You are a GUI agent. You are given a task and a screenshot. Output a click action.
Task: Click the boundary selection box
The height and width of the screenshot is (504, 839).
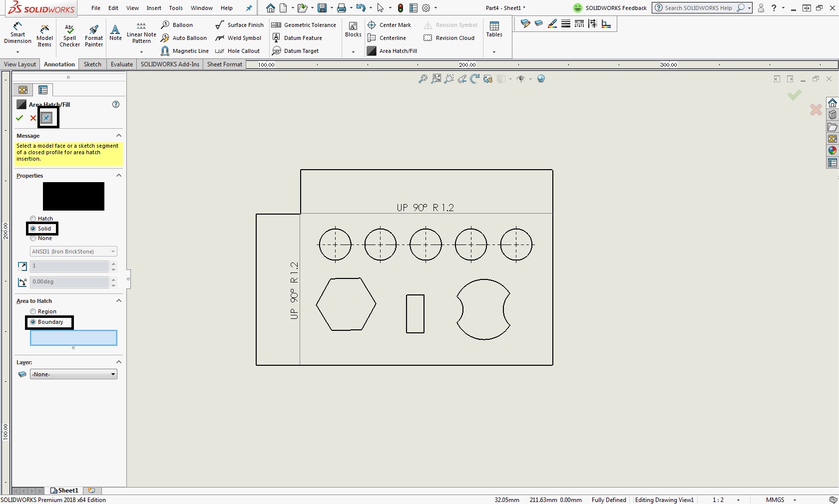[x=73, y=338]
